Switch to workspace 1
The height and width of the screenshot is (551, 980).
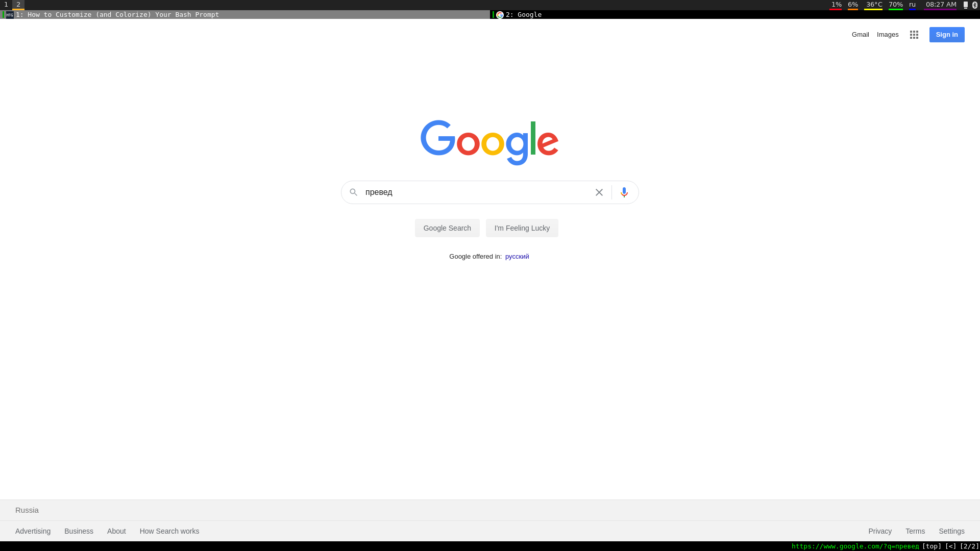click(x=6, y=5)
